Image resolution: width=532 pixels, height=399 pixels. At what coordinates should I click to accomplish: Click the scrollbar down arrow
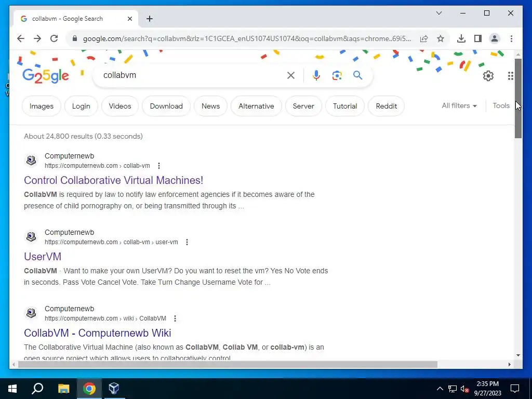(x=518, y=355)
